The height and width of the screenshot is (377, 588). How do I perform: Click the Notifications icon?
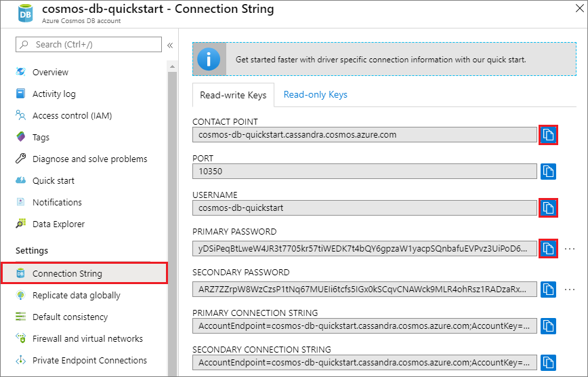click(x=20, y=202)
